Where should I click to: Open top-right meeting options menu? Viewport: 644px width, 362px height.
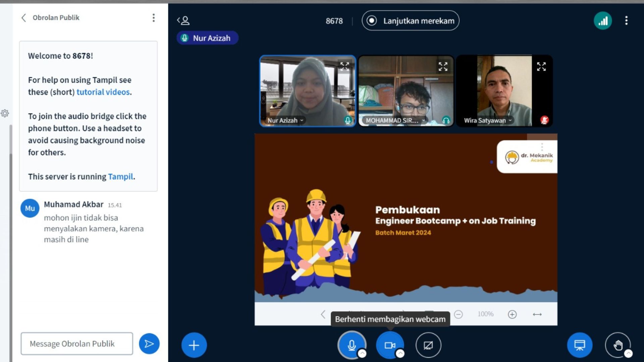626,21
